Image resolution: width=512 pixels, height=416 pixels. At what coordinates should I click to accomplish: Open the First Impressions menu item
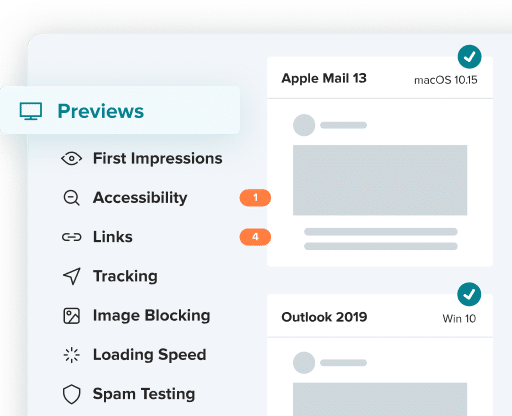(x=157, y=158)
